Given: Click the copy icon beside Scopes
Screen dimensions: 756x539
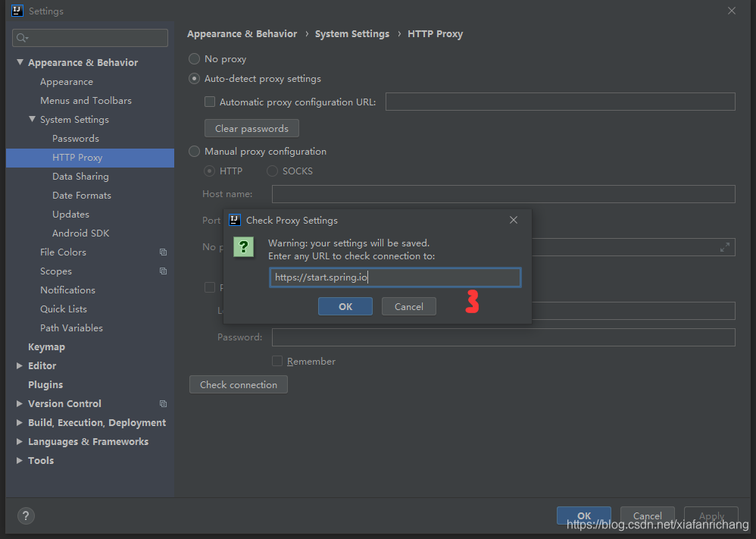Looking at the screenshot, I should tap(163, 271).
